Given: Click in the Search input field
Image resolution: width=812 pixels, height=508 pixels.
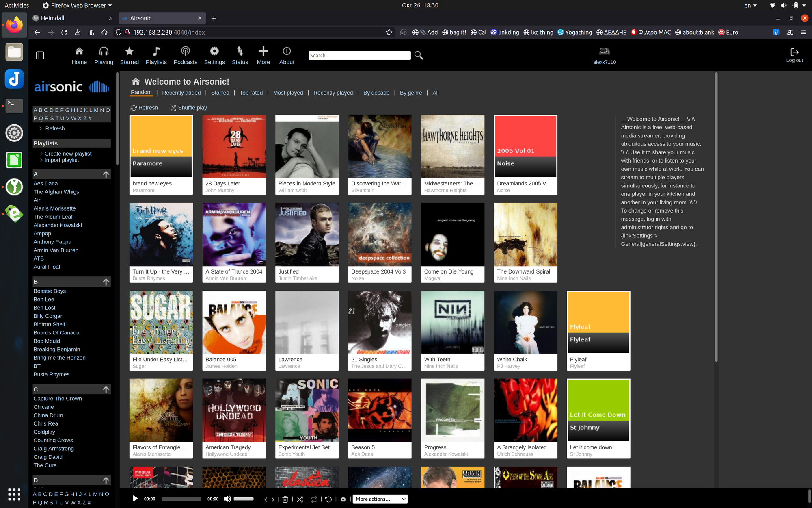Looking at the screenshot, I should 359,55.
